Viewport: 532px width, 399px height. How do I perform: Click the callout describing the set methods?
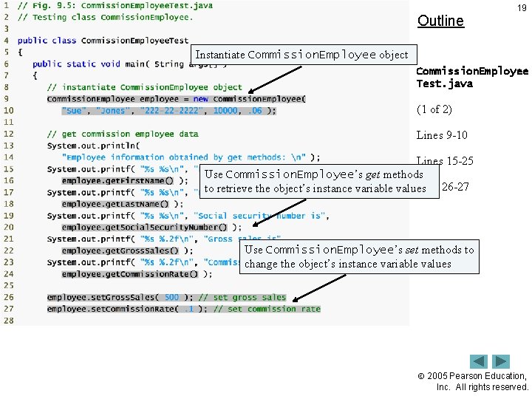359,257
